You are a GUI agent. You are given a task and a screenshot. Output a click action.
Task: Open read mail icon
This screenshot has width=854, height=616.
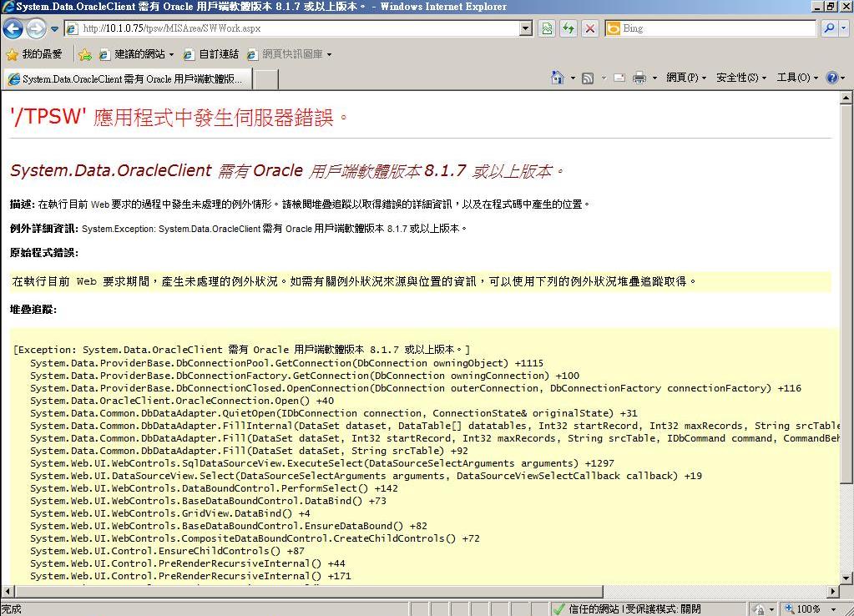(x=619, y=76)
